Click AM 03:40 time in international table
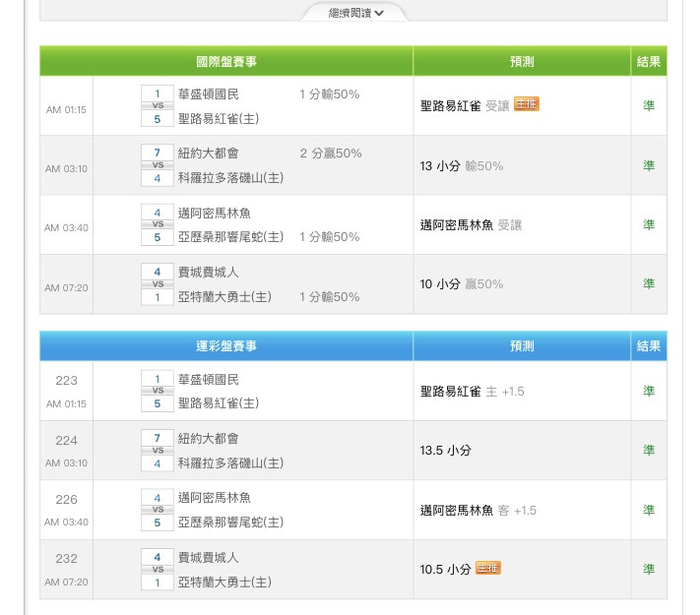Viewport: 700px width, 615px height. 66,227
